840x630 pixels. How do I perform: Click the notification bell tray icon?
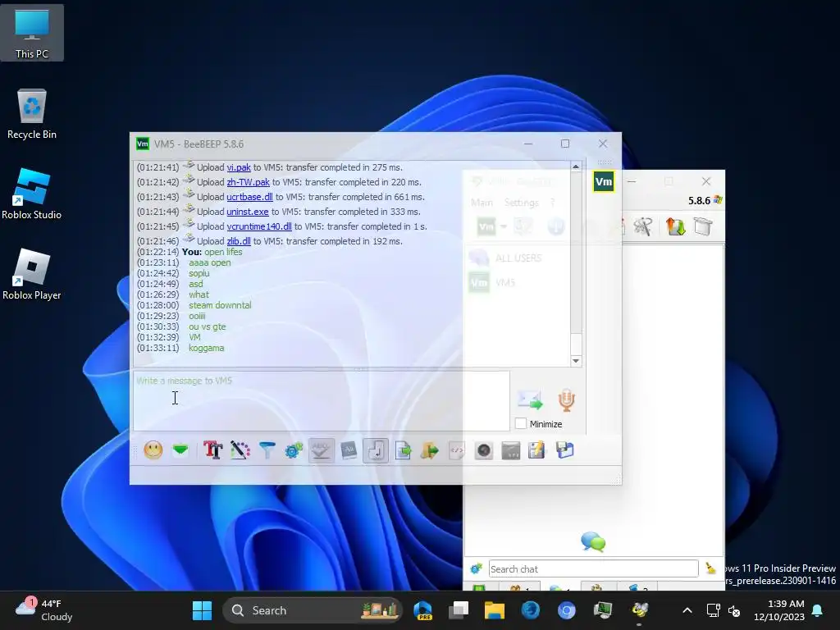[818, 610]
